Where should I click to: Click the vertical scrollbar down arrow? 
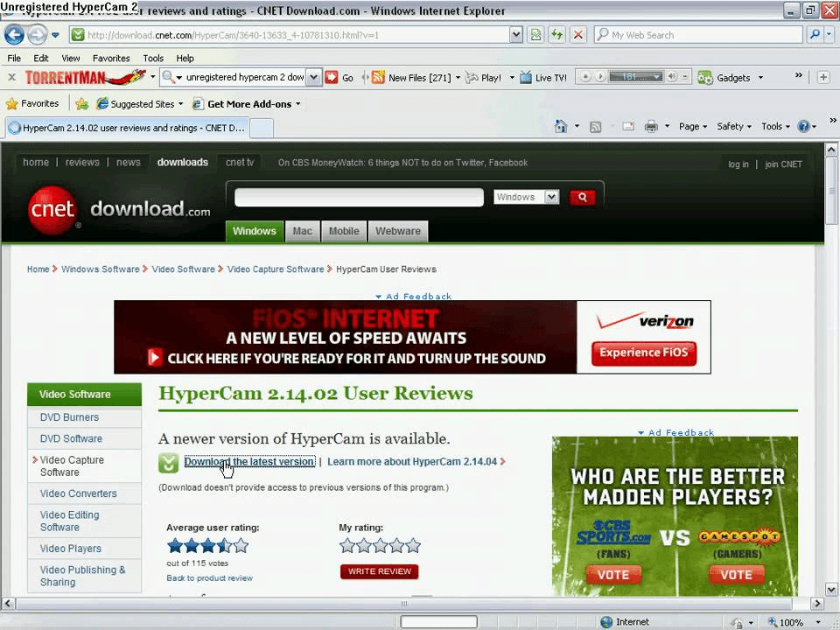(x=831, y=589)
